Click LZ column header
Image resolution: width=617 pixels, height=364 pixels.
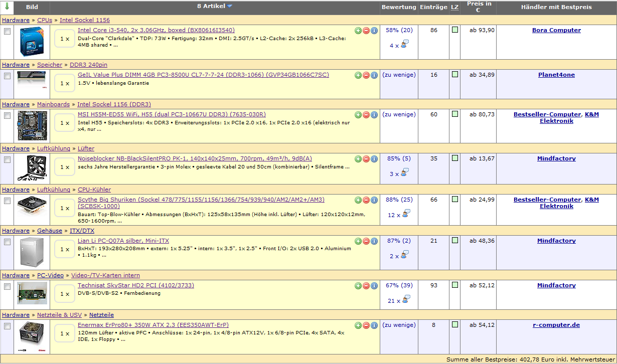(x=455, y=7)
